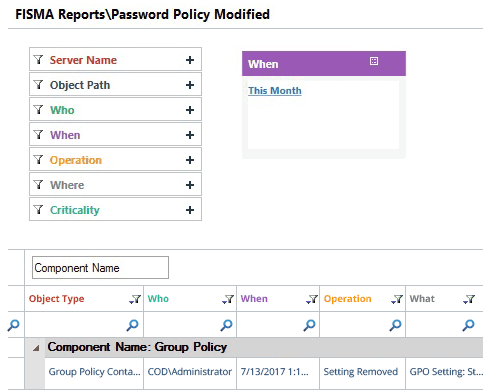Click the search magnifier under Operation column
This screenshot has width=500, height=390.
(396, 325)
